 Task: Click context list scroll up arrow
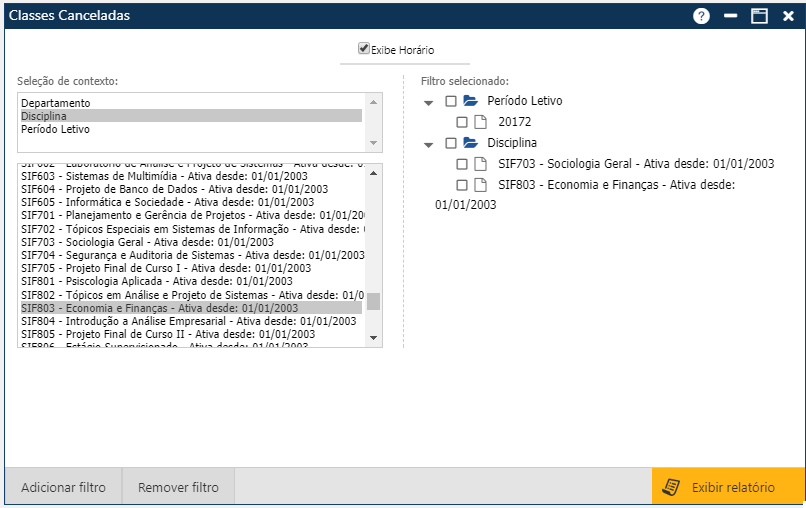[374, 102]
